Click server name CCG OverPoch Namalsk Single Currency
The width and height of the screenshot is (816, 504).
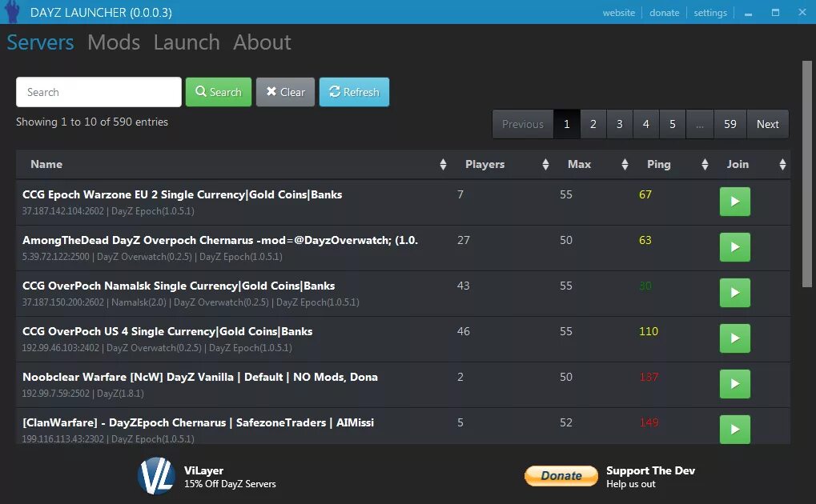point(179,286)
